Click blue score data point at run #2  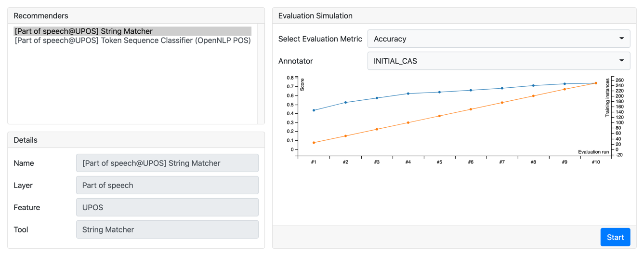click(x=345, y=103)
